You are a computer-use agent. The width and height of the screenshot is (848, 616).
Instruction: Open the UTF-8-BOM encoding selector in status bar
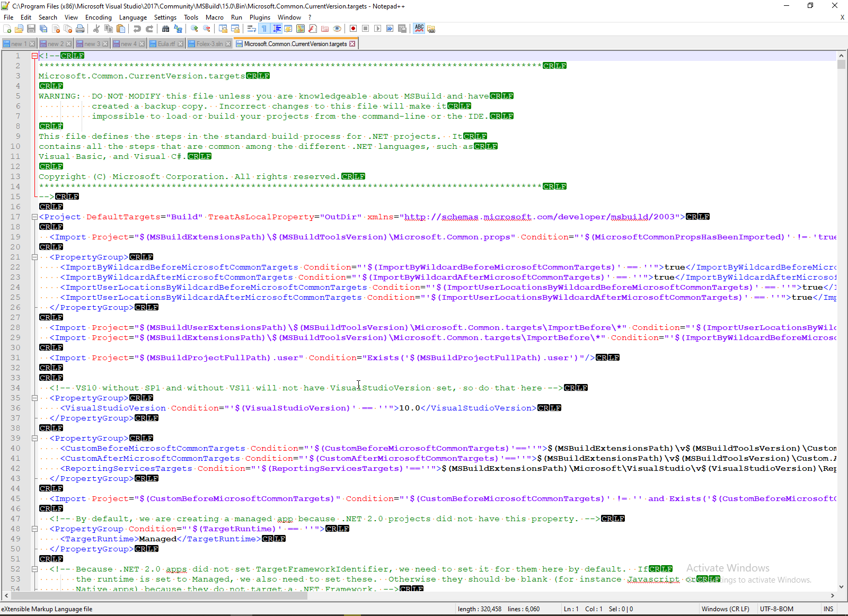coord(776,609)
